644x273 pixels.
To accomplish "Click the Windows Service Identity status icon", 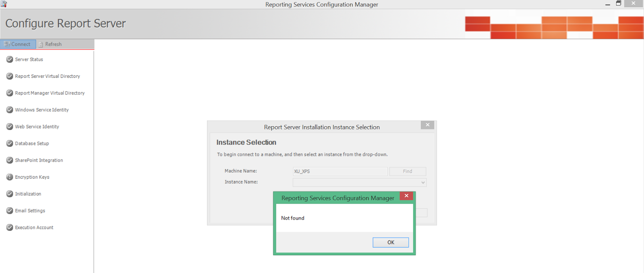I will pyautogui.click(x=10, y=110).
